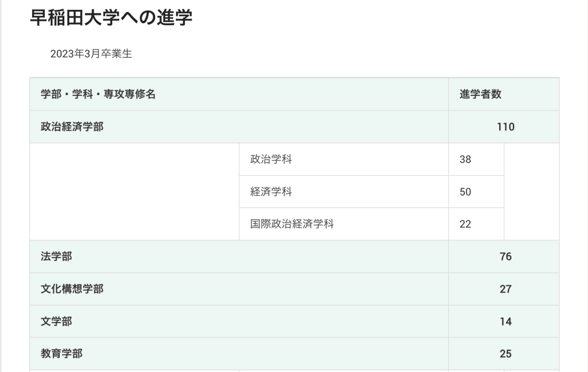Click the 14 count for 文学部

click(505, 321)
